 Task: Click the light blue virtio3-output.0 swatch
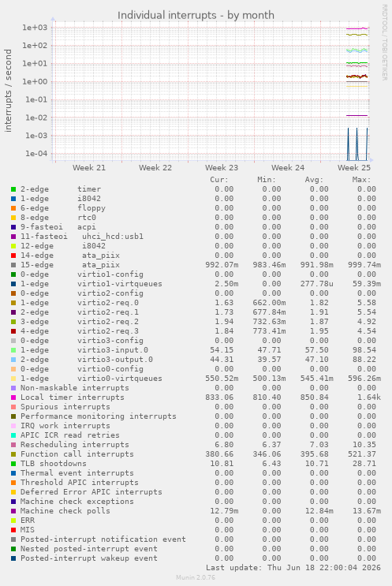(x=13, y=360)
